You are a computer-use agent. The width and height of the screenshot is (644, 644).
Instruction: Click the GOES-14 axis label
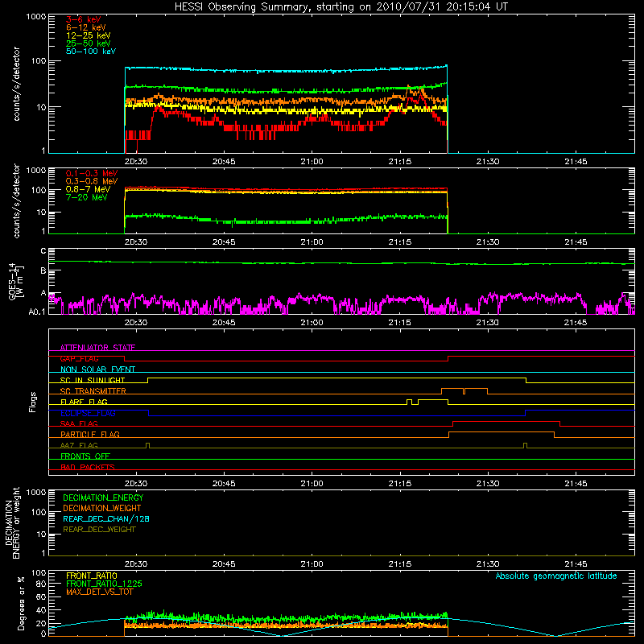[15, 281]
